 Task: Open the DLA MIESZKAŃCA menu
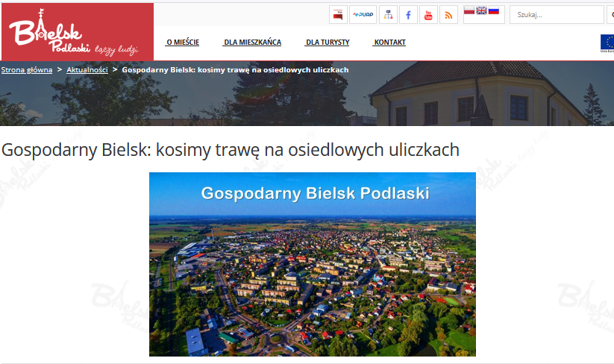pyautogui.click(x=253, y=43)
